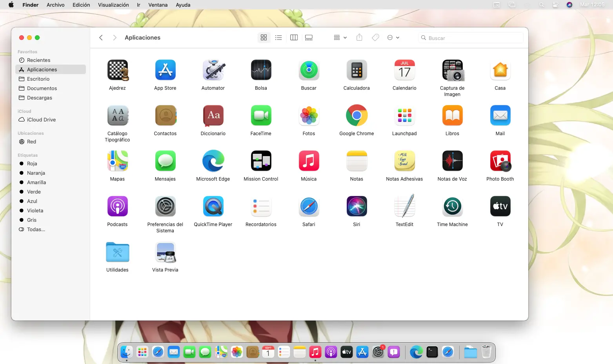Select the Bolsa stocks app icon
The height and width of the screenshot is (364, 613).
coord(261,70)
